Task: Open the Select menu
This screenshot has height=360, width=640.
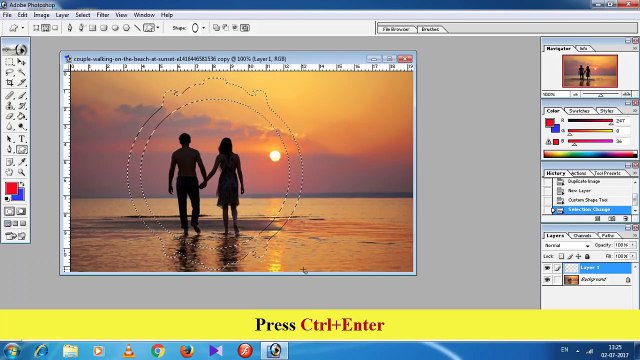Action: point(82,15)
